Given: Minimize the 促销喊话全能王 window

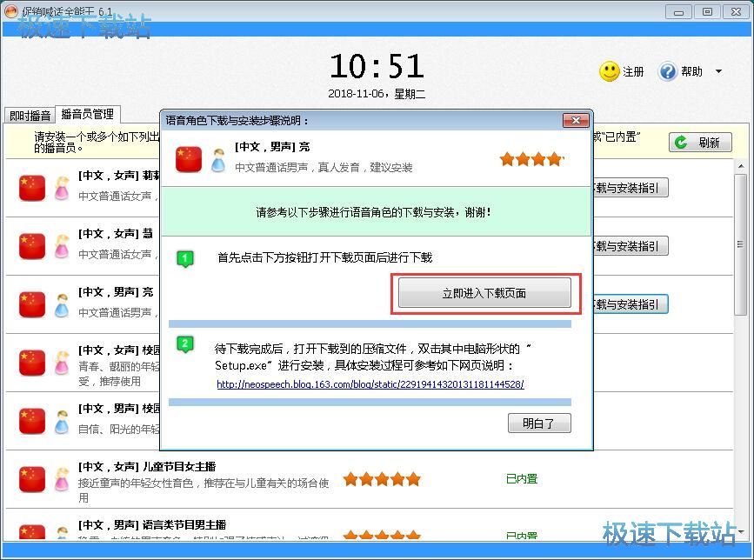Looking at the screenshot, I should [x=678, y=12].
